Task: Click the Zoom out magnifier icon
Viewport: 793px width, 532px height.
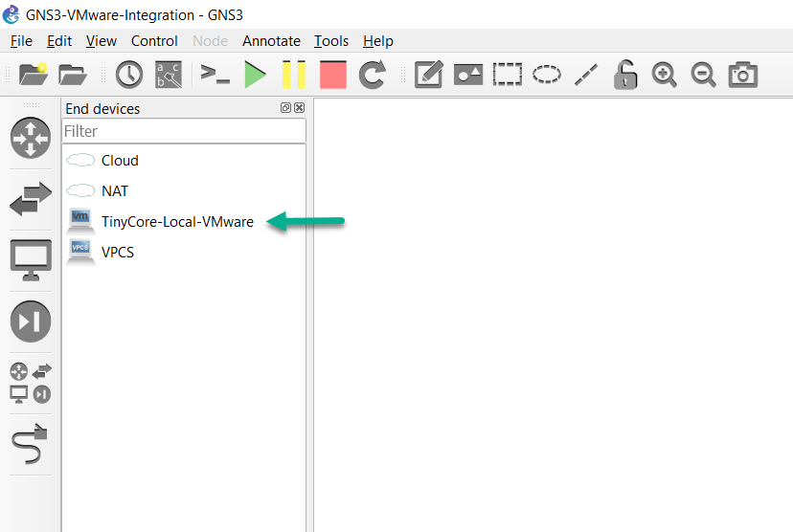Action: coord(704,75)
